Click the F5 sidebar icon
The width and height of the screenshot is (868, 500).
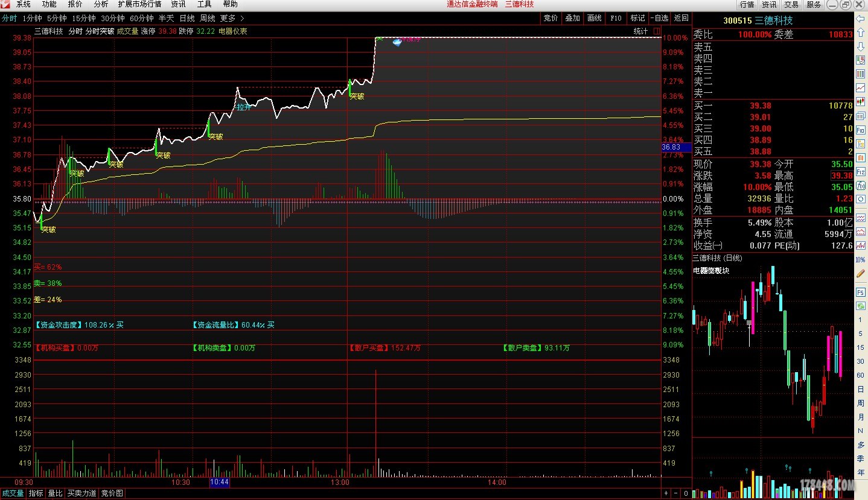861,292
